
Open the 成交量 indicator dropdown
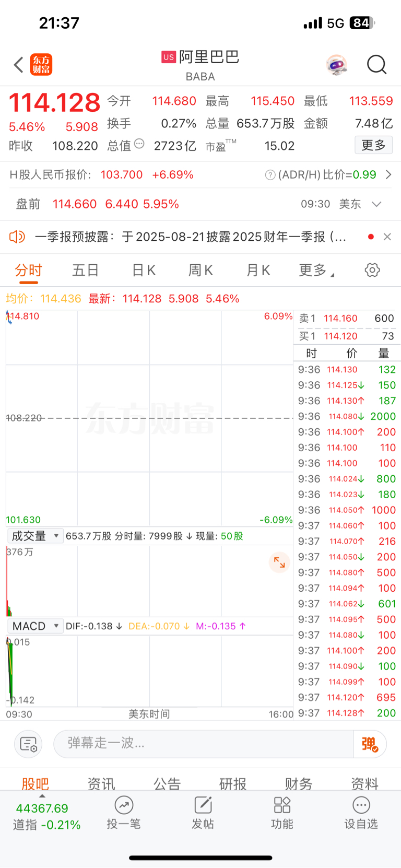click(36, 536)
